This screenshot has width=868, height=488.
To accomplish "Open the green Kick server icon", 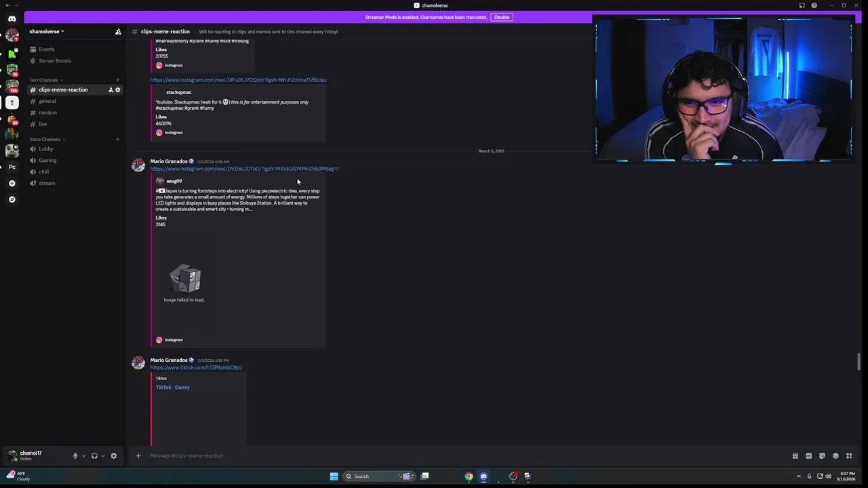I will [x=12, y=53].
